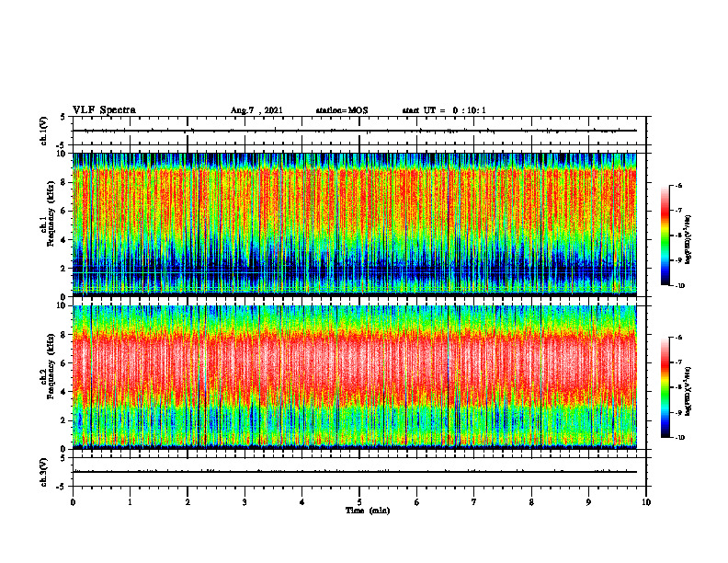Click the "8" tick on ch.1 frequency axis

64,182
